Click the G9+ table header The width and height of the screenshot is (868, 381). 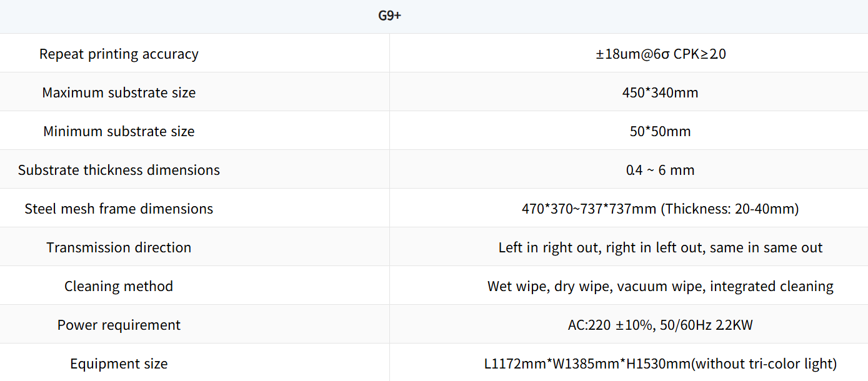[x=389, y=16]
